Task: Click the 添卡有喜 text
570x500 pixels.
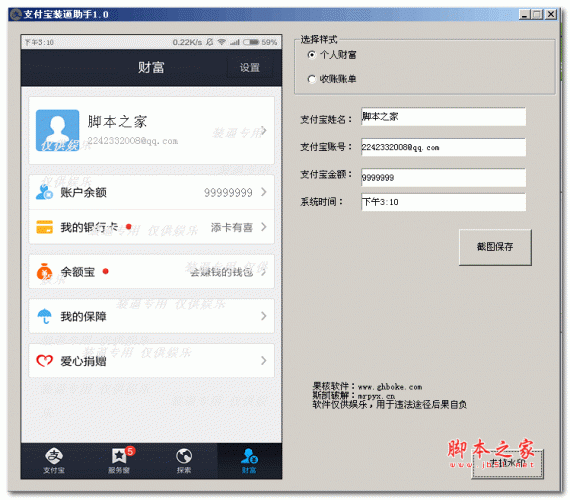Action: pos(232,227)
